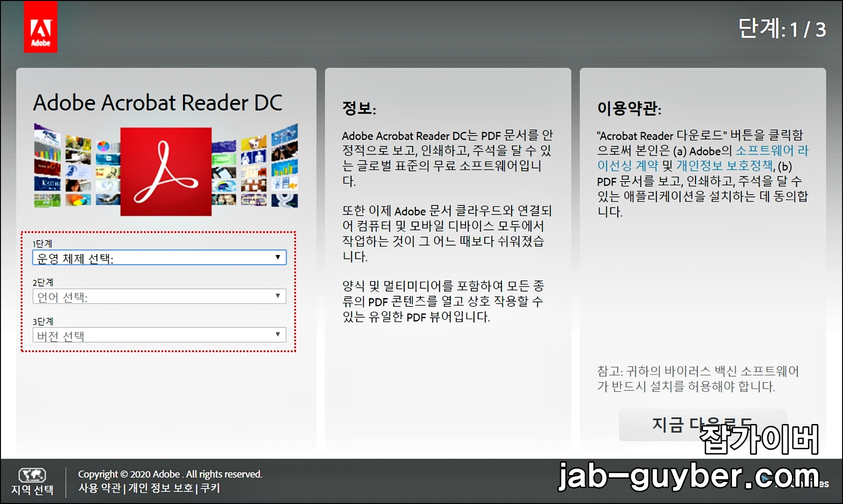Click the 이용약관: heading
This screenshot has width=843, height=504.
tap(629, 108)
